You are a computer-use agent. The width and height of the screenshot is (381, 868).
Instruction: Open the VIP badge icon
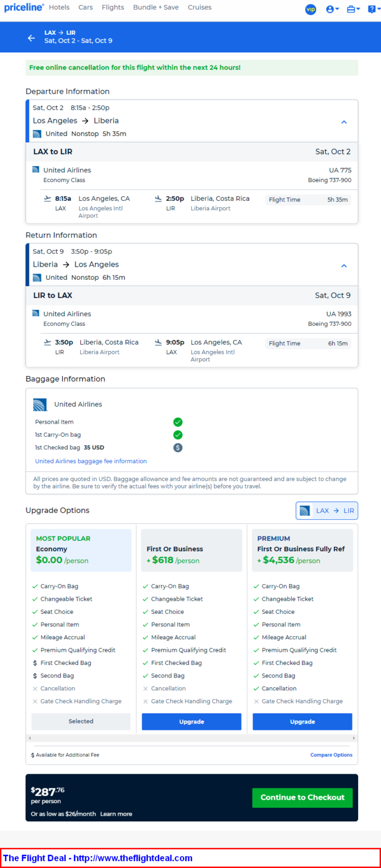[x=310, y=9]
